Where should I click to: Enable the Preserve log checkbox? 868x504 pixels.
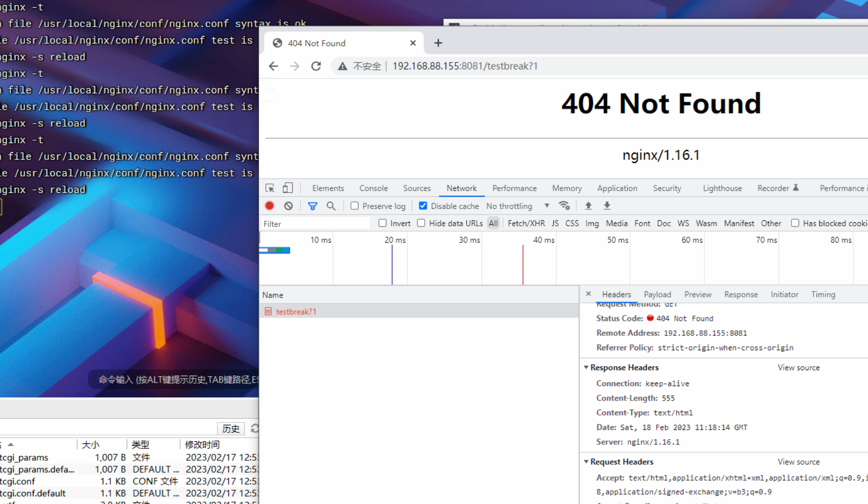[354, 206]
